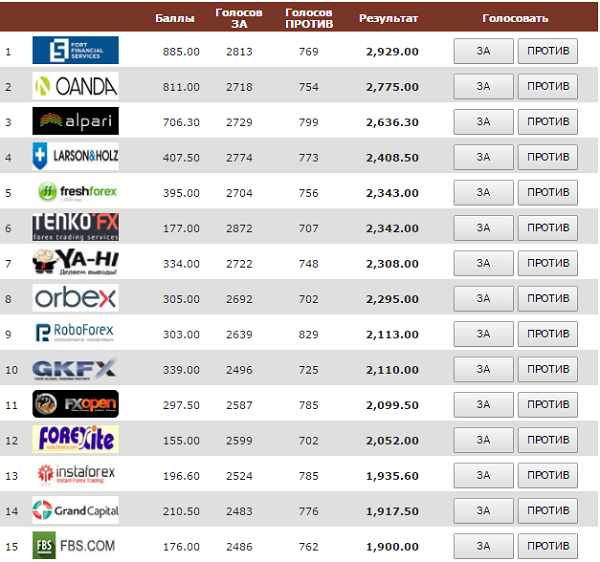Vote ПРОТИВ for FBS.COM
This screenshot has height=562, width=600.
click(x=548, y=546)
